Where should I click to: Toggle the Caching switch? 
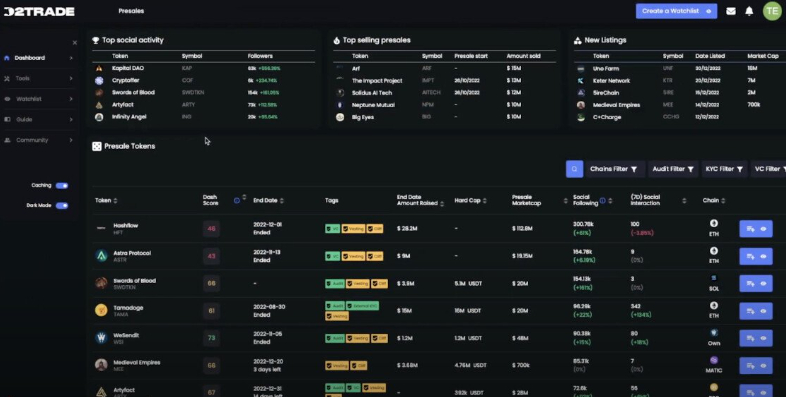(62, 185)
